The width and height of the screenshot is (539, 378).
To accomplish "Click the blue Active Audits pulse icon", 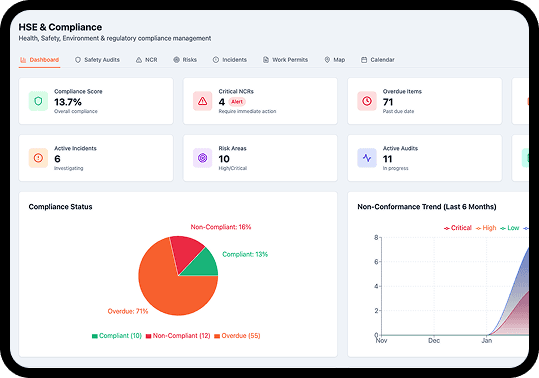I will pyautogui.click(x=367, y=158).
